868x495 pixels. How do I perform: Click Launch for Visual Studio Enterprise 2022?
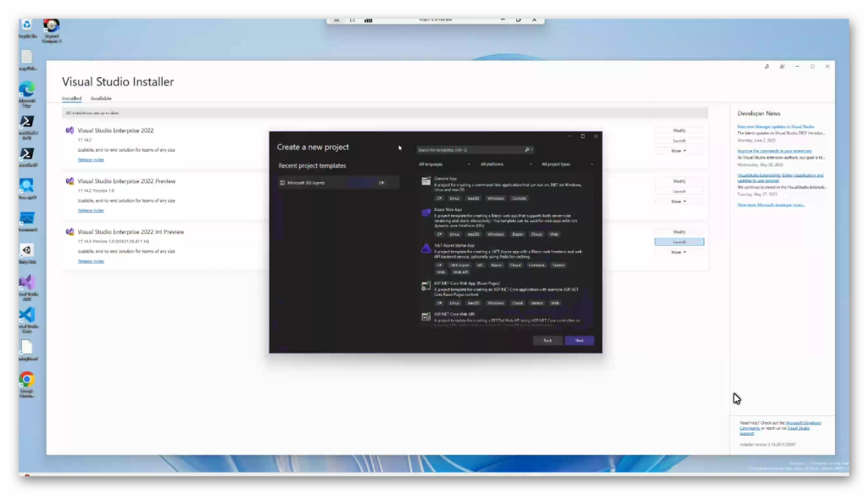point(679,141)
